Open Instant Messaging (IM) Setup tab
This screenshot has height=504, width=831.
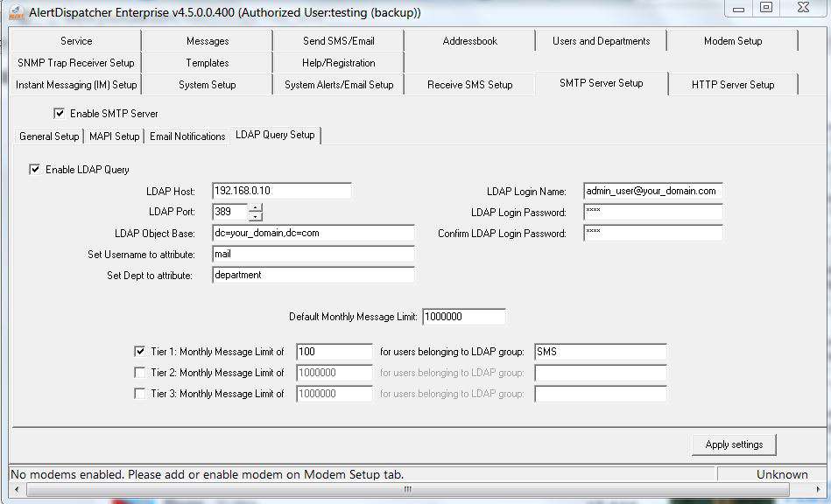[x=76, y=84]
